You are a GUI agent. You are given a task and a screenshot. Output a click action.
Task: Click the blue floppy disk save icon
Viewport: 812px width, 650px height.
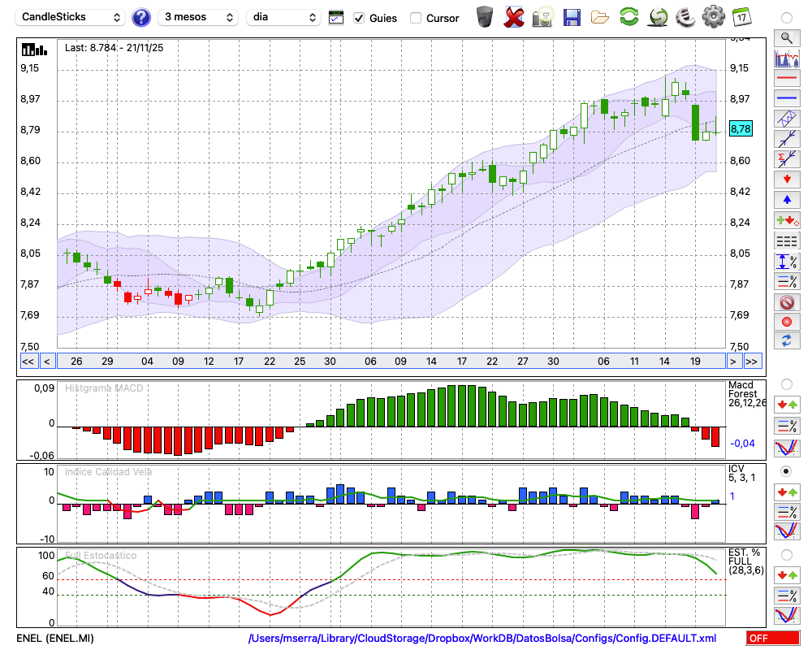572,17
